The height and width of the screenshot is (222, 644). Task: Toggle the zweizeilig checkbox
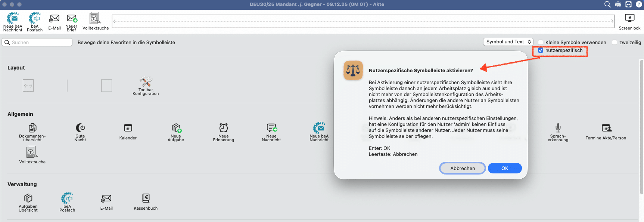(615, 42)
